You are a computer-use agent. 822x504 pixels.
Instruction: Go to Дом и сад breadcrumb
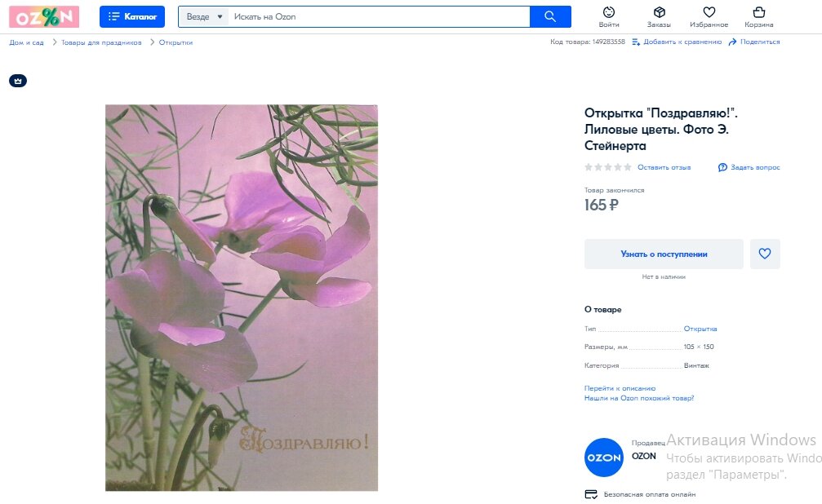point(26,42)
